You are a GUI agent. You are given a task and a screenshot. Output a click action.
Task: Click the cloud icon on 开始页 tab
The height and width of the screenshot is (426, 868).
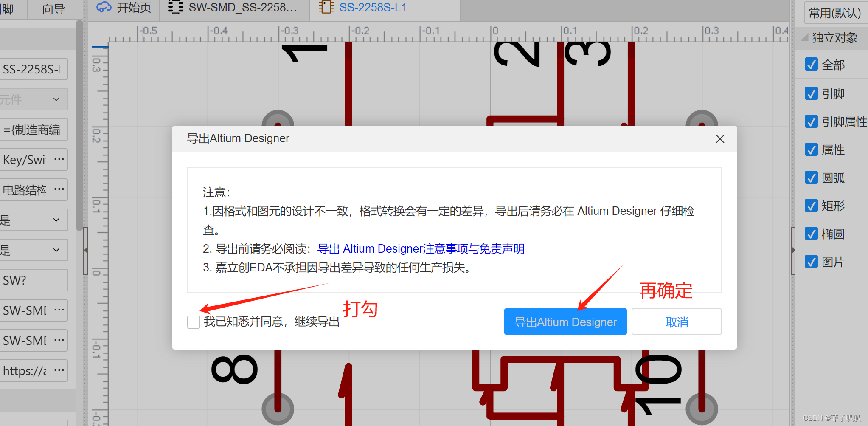[x=104, y=7]
